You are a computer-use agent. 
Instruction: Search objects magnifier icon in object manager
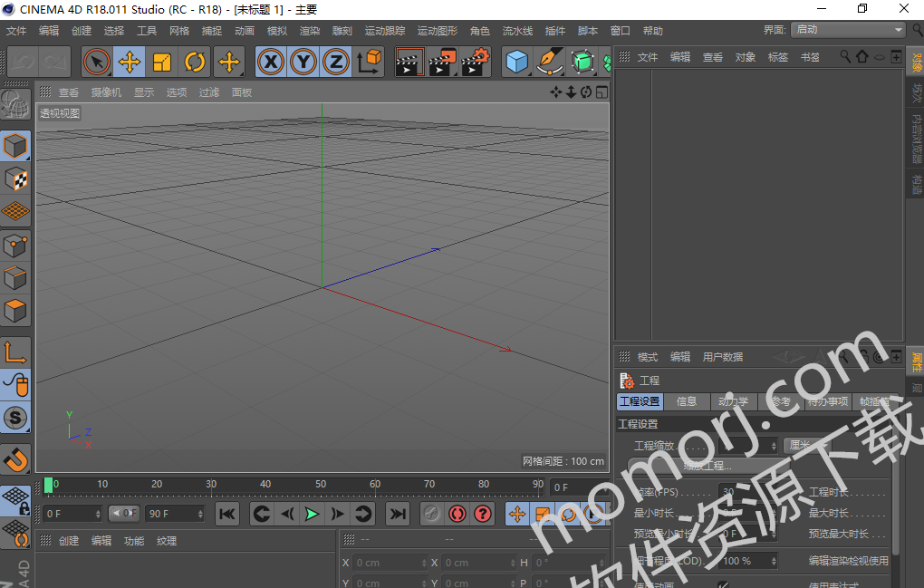point(845,56)
